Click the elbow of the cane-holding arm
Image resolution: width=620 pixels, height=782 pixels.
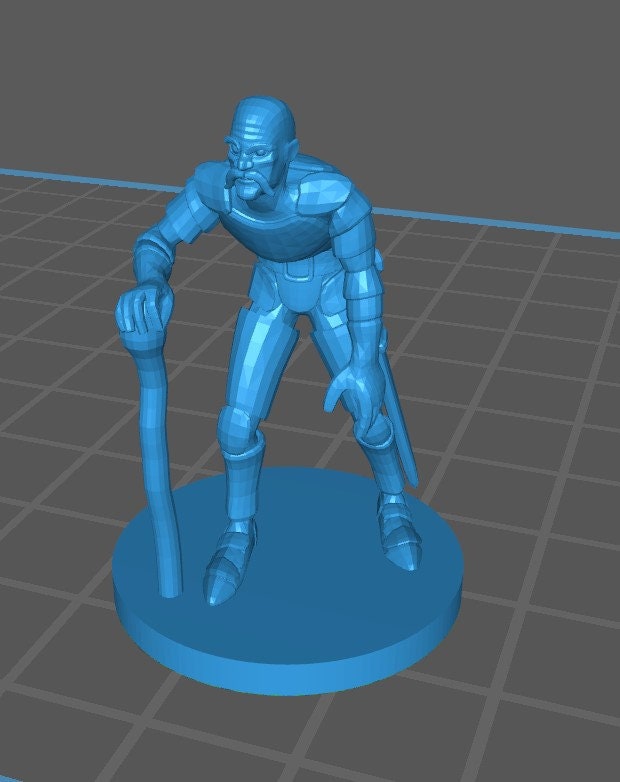point(150,250)
